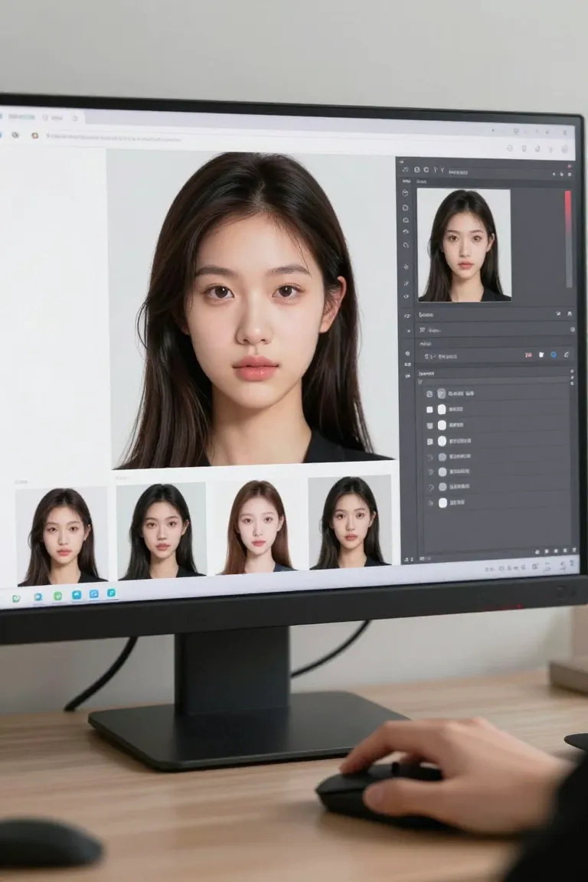Click the blue circle icon in the panel row
The image size is (588, 882).
553,354
